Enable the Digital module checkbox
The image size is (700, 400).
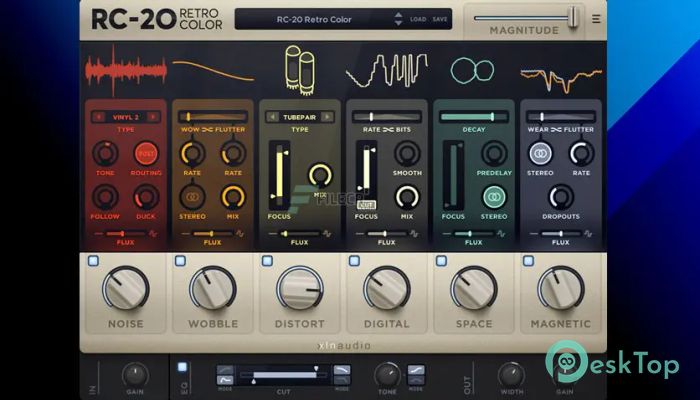click(354, 261)
